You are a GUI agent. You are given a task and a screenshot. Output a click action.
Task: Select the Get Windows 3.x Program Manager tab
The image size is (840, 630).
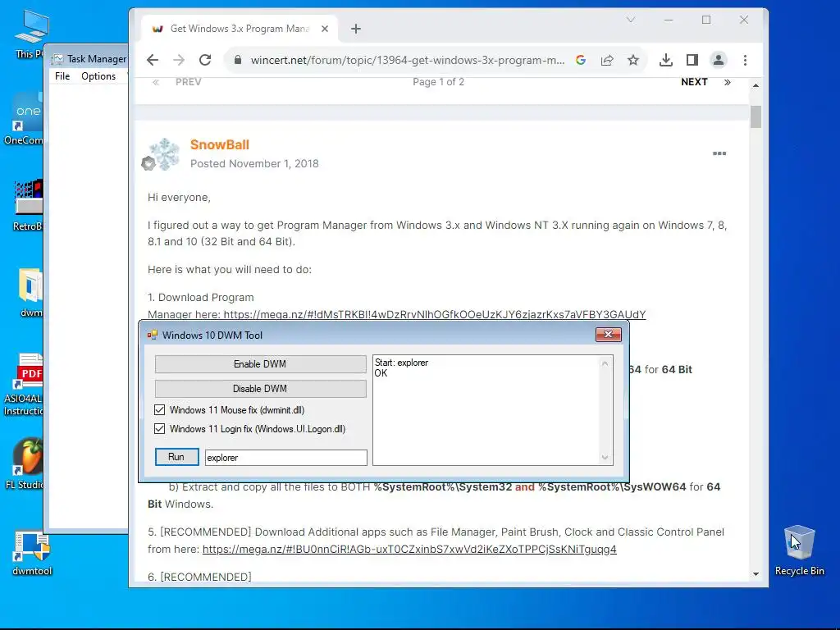[x=239, y=29]
